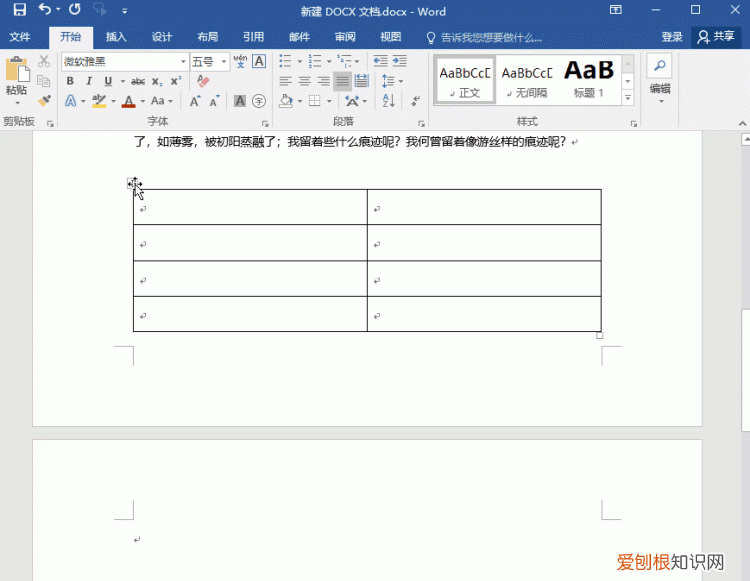Save the document using the floppy icon
The width and height of the screenshot is (750, 581).
coord(19,10)
